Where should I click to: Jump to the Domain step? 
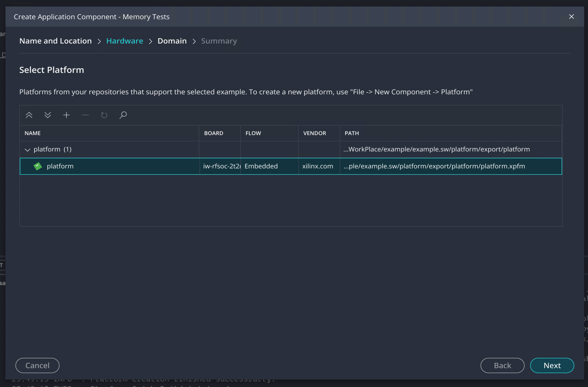click(172, 41)
